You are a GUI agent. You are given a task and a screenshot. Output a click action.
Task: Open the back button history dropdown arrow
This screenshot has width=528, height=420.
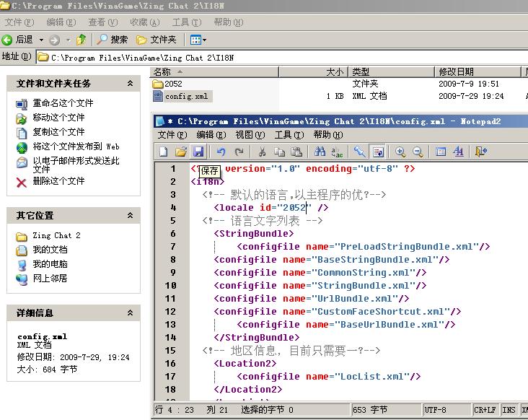(x=41, y=40)
